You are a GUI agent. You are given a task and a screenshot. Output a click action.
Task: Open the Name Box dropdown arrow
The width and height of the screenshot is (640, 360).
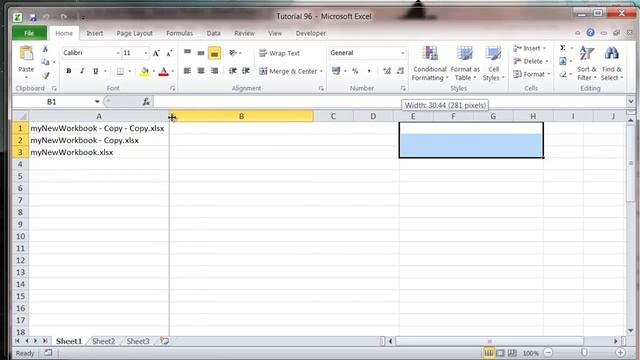click(97, 102)
